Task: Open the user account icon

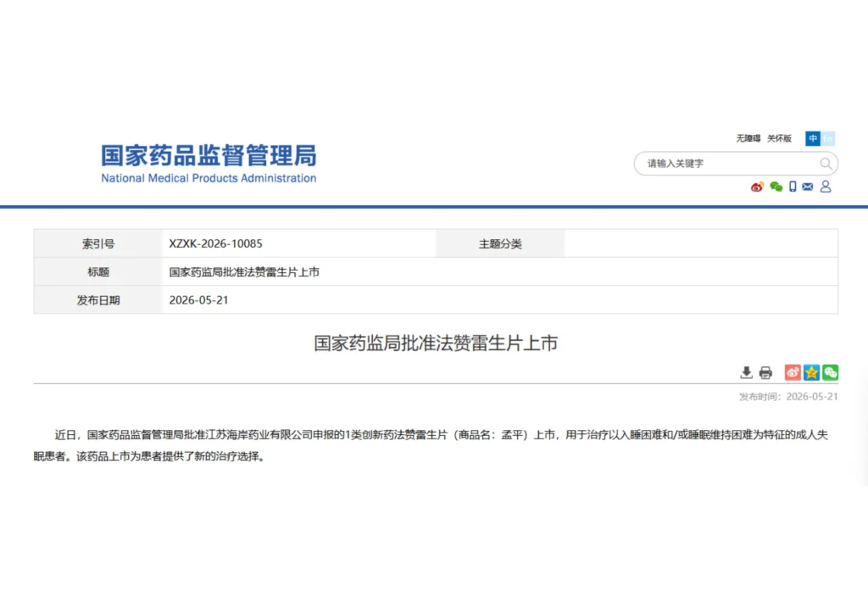Action: coord(826,187)
